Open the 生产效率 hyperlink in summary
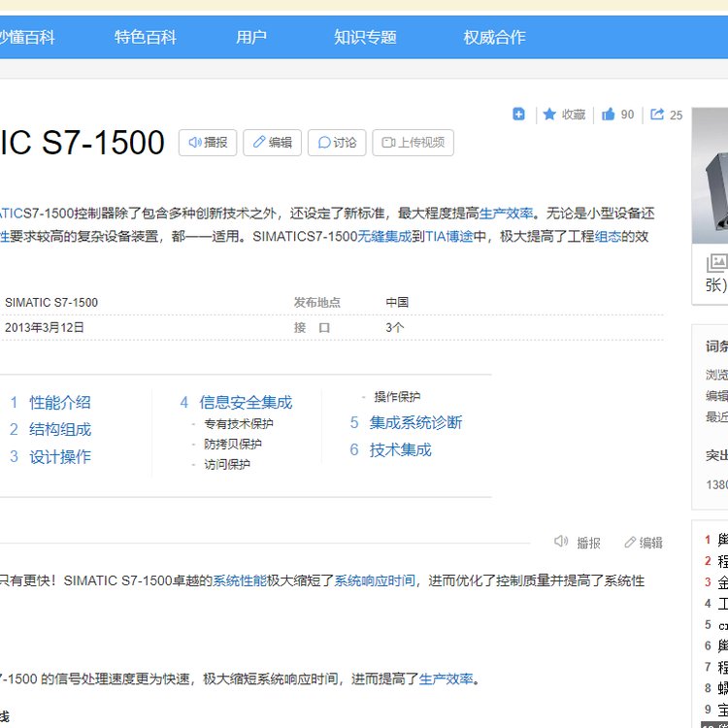The width and height of the screenshot is (728, 728). 506,214
